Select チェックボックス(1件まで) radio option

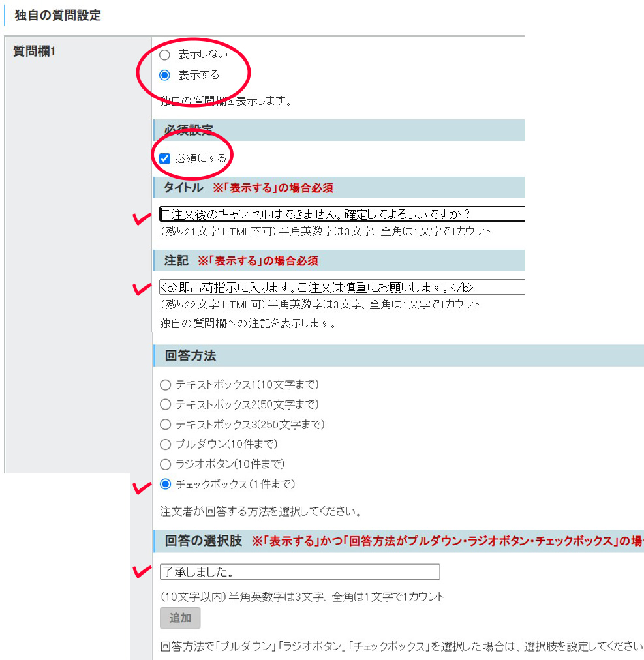click(166, 484)
